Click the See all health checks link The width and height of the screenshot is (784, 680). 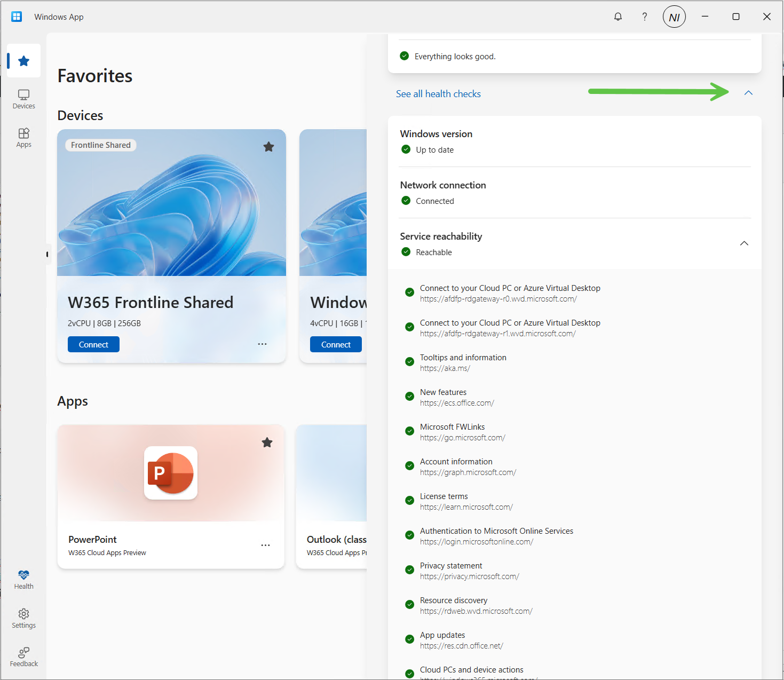[x=438, y=94]
